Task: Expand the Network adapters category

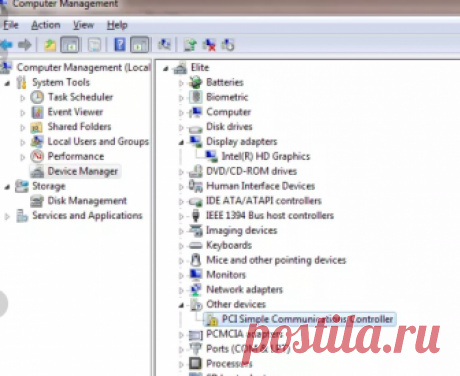Action: pos(181,291)
